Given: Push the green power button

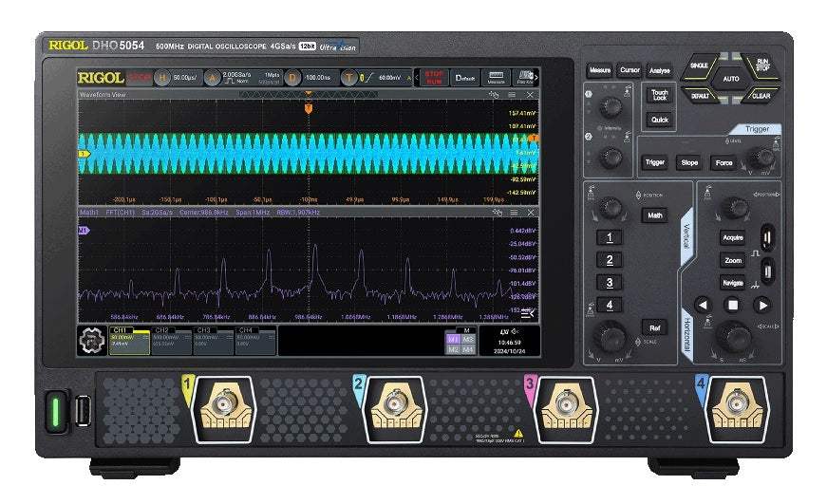Looking at the screenshot, I should point(55,411).
